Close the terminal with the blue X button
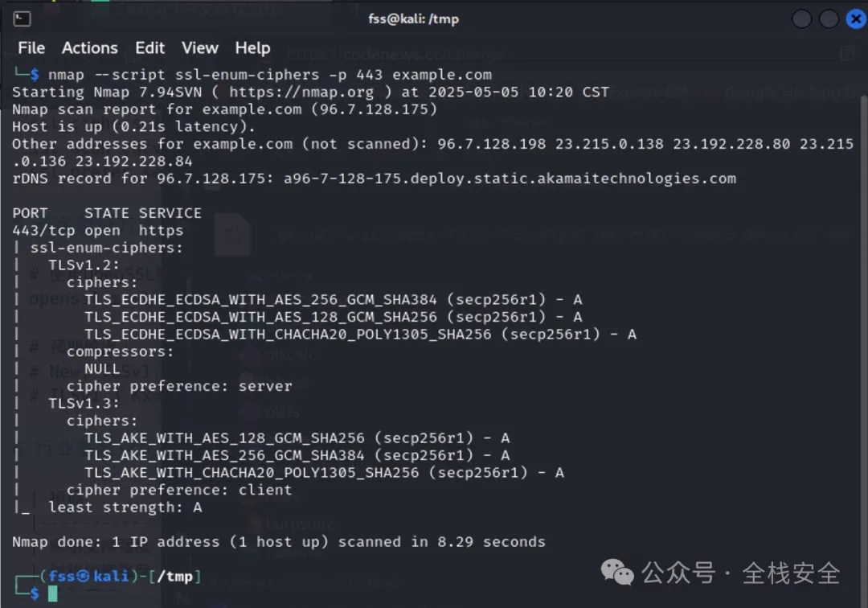The height and width of the screenshot is (608, 868). pos(856,18)
